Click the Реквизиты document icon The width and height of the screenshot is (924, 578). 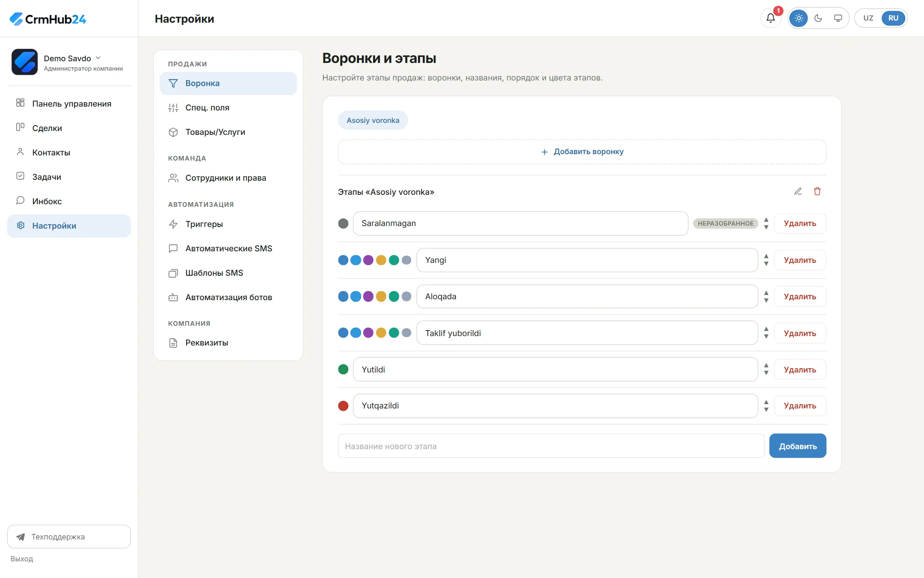[x=173, y=343]
